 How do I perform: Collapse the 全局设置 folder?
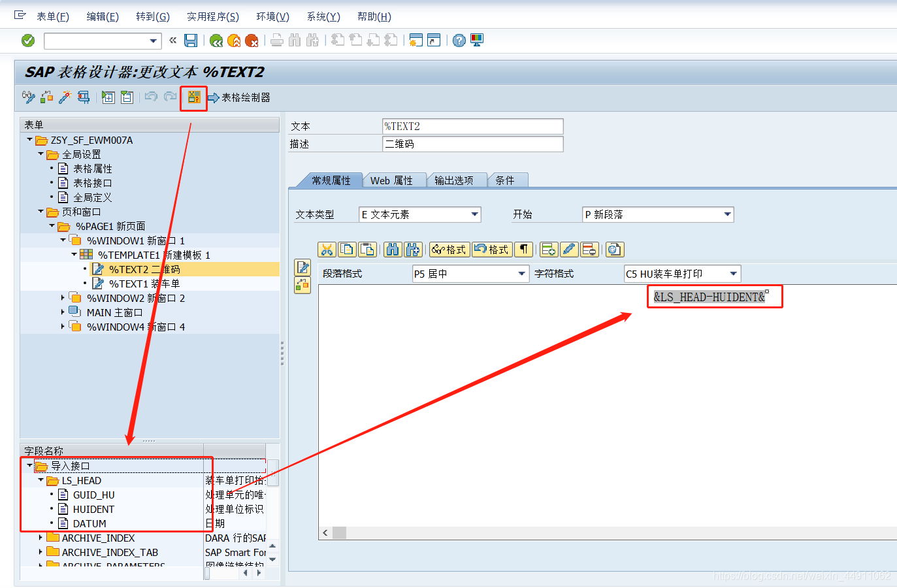coord(41,154)
